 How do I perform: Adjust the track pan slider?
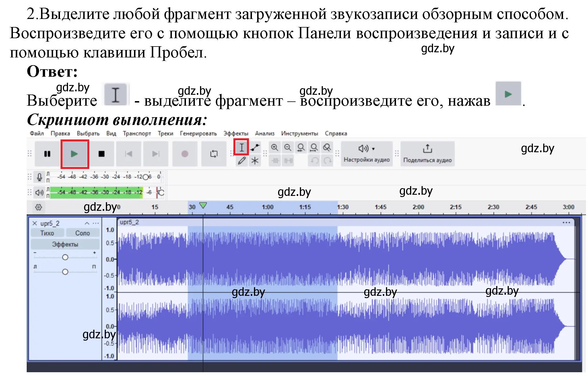65,272
